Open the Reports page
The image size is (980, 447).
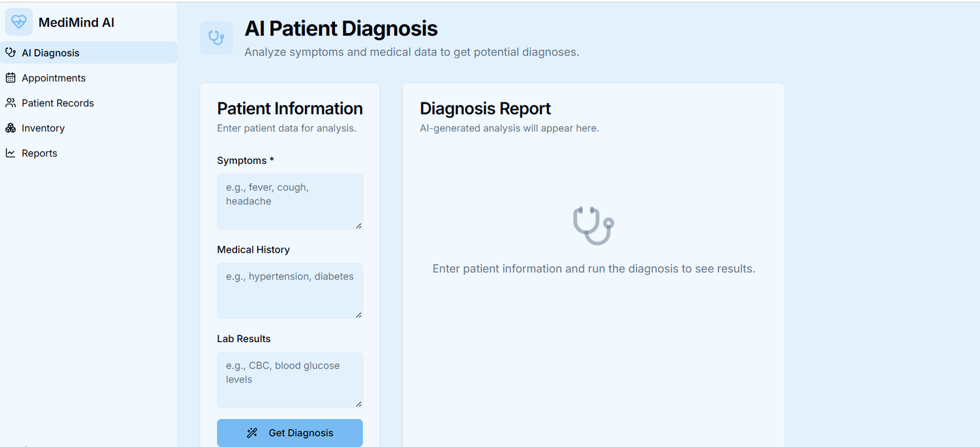coord(39,153)
